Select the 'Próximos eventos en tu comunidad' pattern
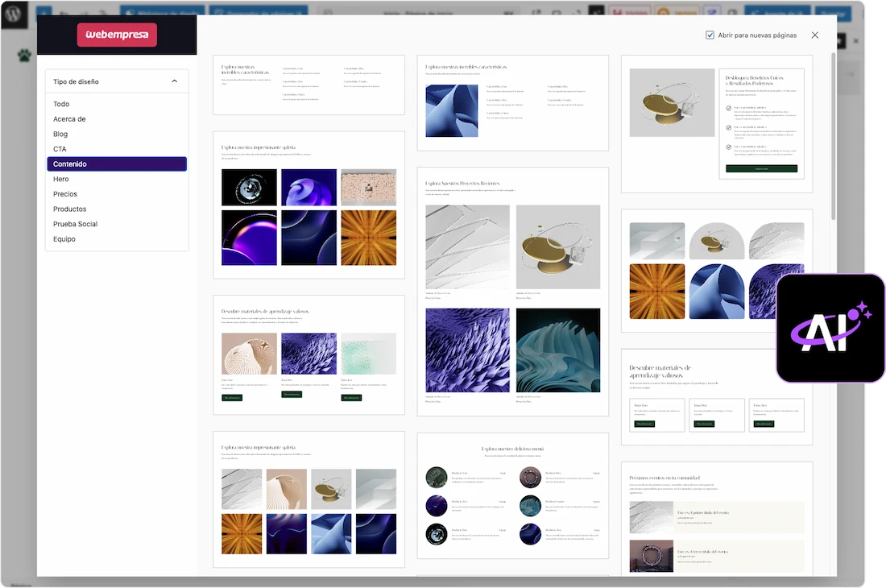The image size is (886, 588). pos(716,518)
